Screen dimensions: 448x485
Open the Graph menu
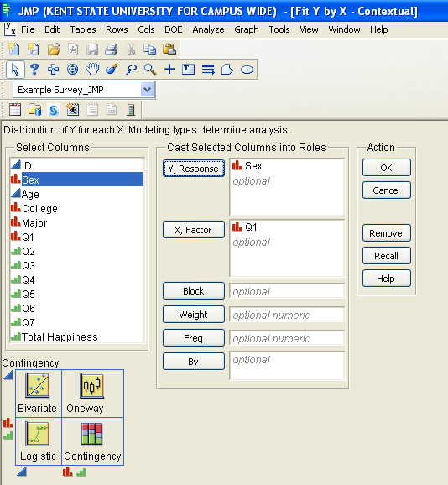247,29
